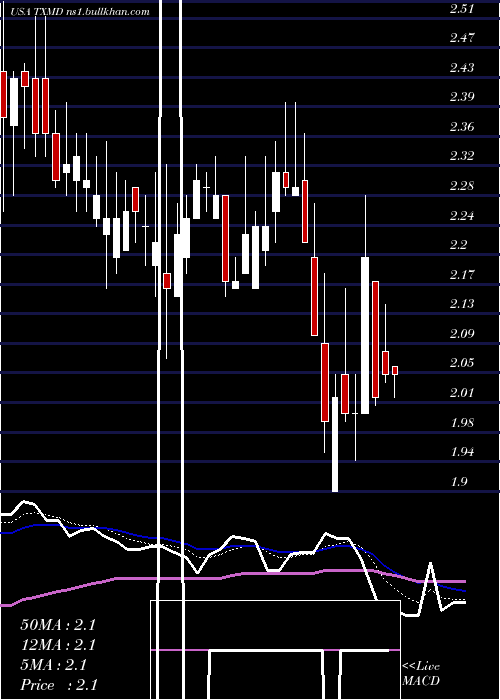This screenshot has width=500, height=700.
Task: Select the 1.98 price axis label
Action: pyautogui.click(x=461, y=423)
